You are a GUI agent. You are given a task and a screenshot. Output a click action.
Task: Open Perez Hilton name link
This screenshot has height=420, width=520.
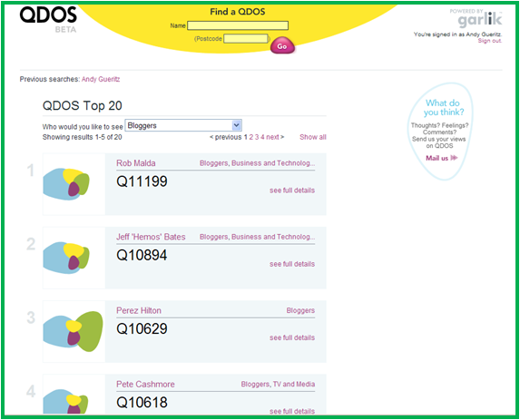tap(139, 310)
